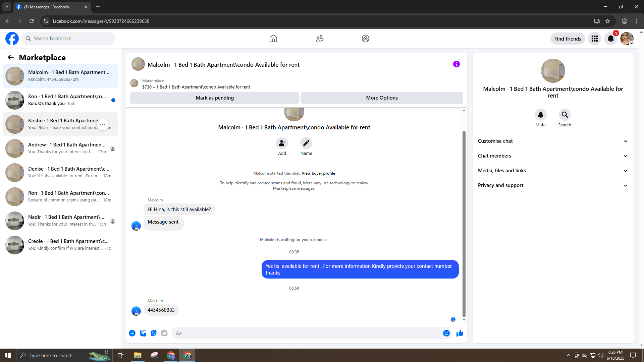This screenshot has width=644, height=362.
Task: Click the Windows taskbar search box
Action: (64, 355)
